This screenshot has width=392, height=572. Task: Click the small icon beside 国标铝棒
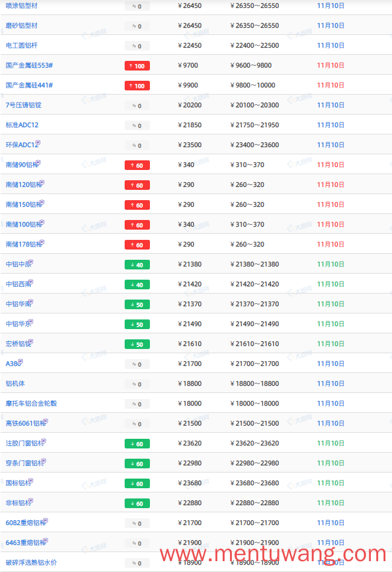[x=31, y=480]
